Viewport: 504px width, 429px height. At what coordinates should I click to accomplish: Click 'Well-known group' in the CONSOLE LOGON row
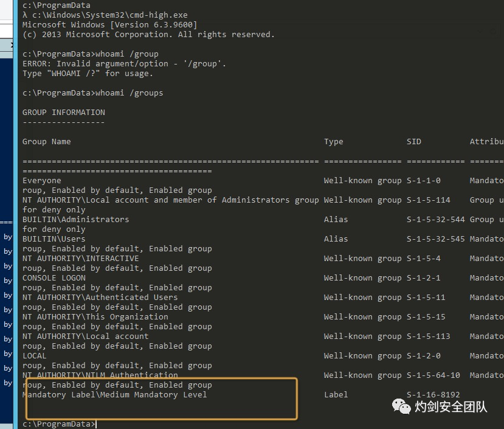coord(362,277)
